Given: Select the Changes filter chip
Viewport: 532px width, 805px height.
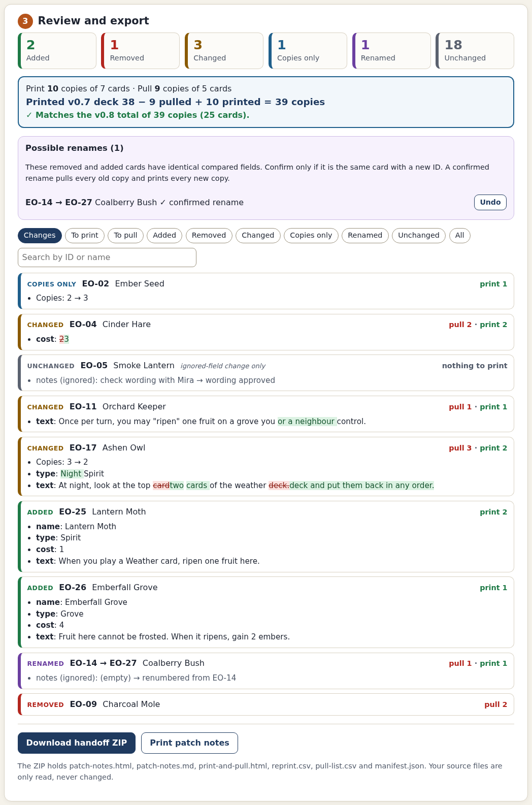Looking at the screenshot, I should click(x=40, y=236).
